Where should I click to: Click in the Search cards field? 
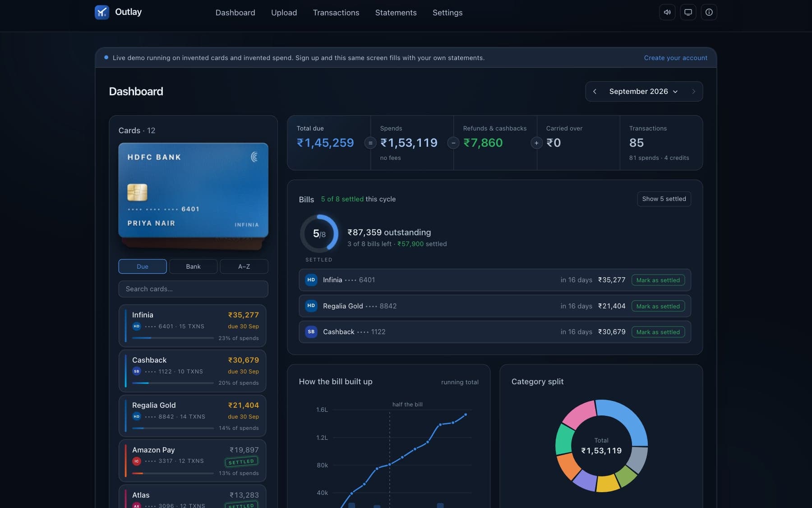(x=193, y=289)
